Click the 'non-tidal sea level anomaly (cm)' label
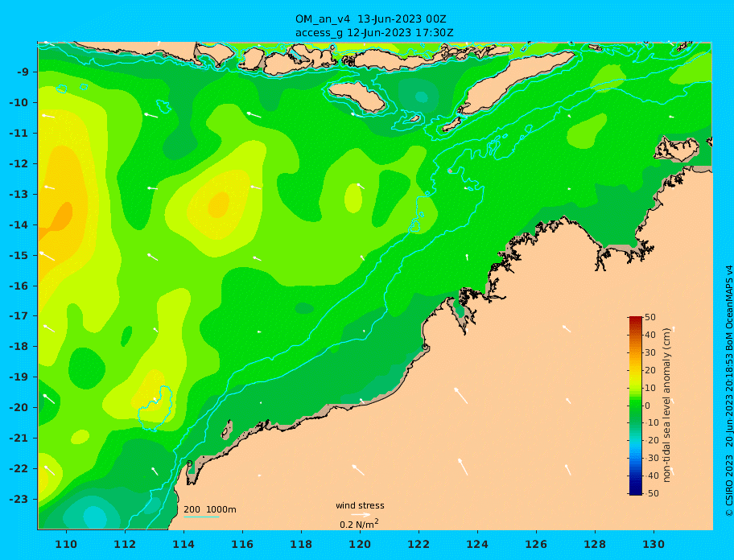734x560 pixels. tap(667, 405)
